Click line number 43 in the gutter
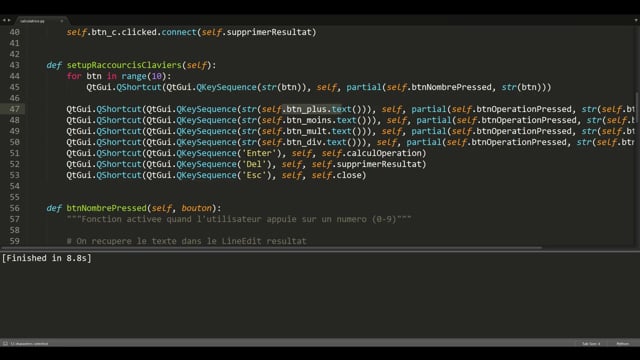 pyautogui.click(x=14, y=65)
